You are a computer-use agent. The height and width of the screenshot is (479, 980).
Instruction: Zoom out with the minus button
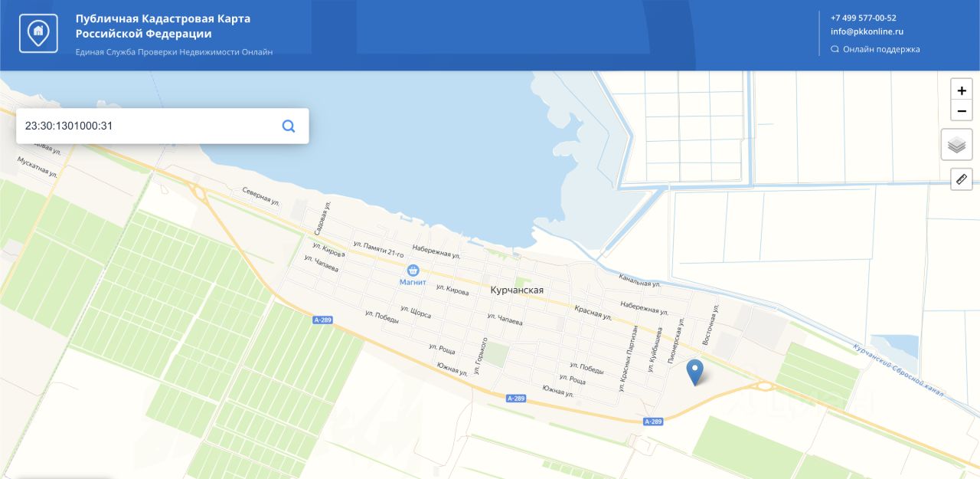pyautogui.click(x=962, y=111)
